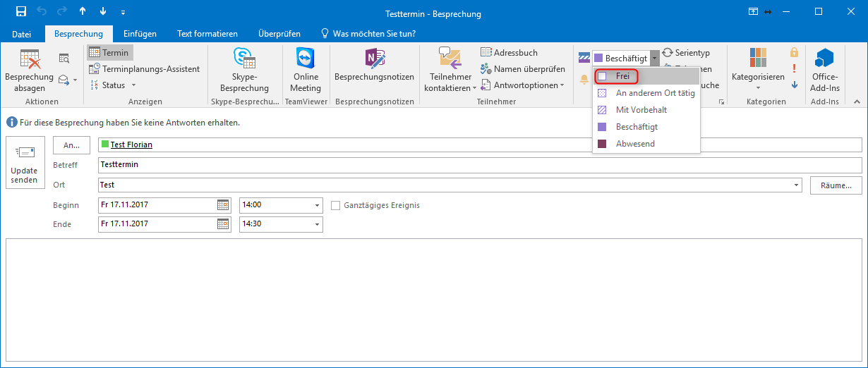Mark meeting as private with lock icon
This screenshot has height=368, width=868.
795,52
